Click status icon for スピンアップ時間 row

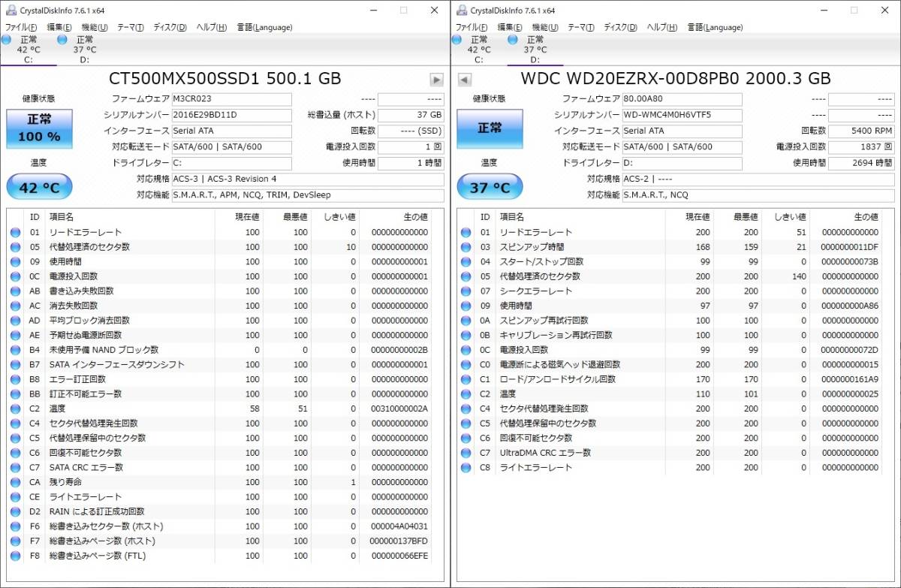466,247
